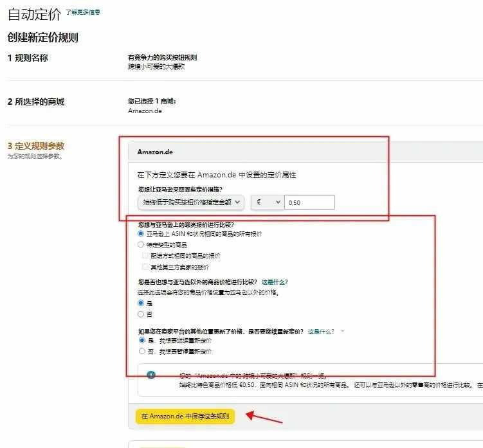The width and height of the screenshot is (483, 448).
Task: Open the 这是什么? link for external price comparison
Action: tap(275, 282)
